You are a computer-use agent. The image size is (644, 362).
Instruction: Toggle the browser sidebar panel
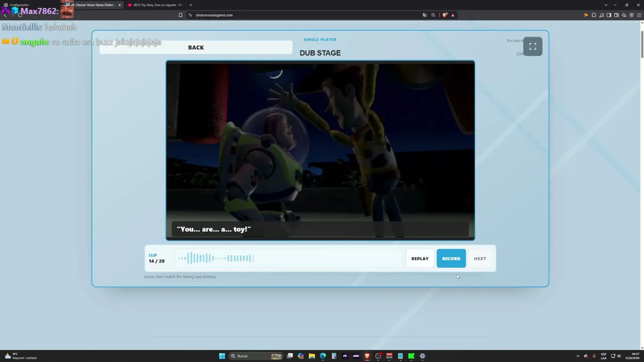point(609,15)
